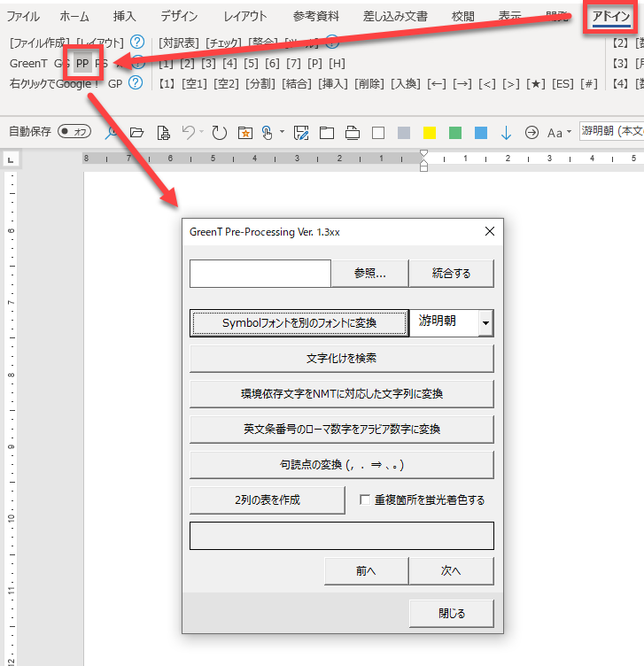
Task: Expand the toolbar font name combo box
Action: click(611, 132)
